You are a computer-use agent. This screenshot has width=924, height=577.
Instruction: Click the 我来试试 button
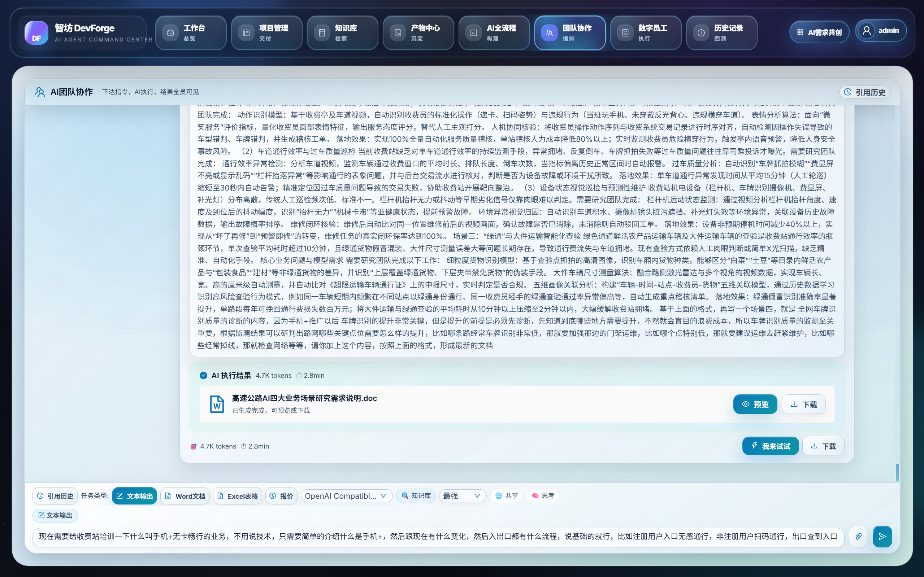tap(771, 446)
